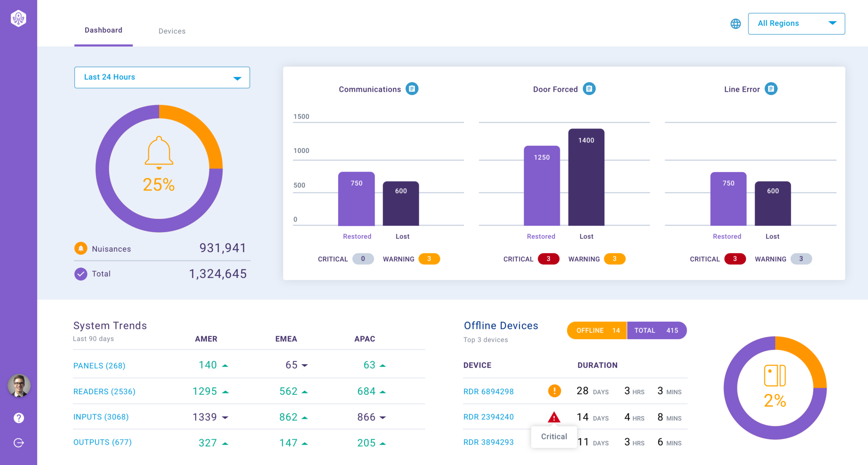The width and height of the screenshot is (868, 465).
Task: Open the user profile avatar
Action: click(19, 385)
